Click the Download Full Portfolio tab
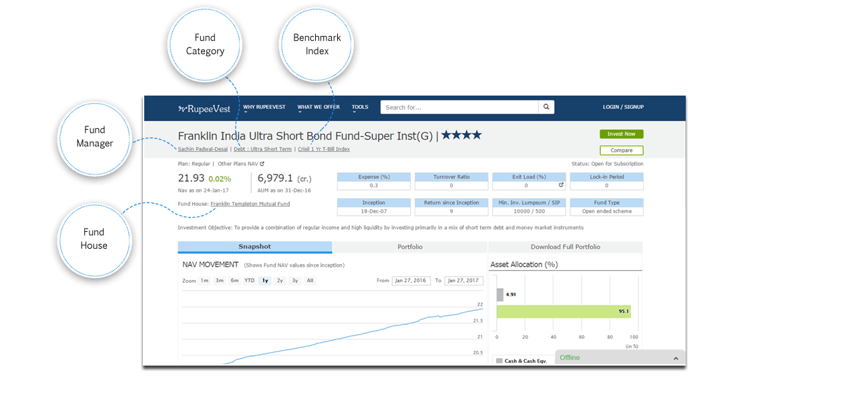This screenshot has width=868, height=395. click(x=566, y=247)
